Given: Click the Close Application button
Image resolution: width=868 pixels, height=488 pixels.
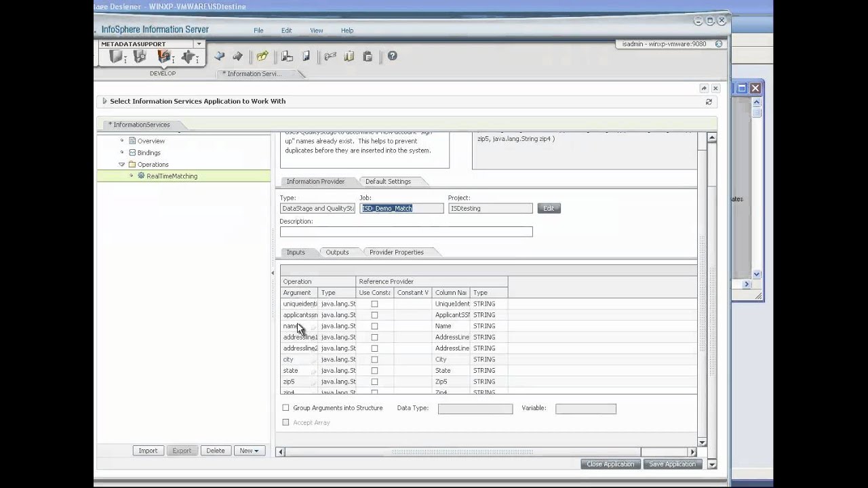Looking at the screenshot, I should coord(610,464).
